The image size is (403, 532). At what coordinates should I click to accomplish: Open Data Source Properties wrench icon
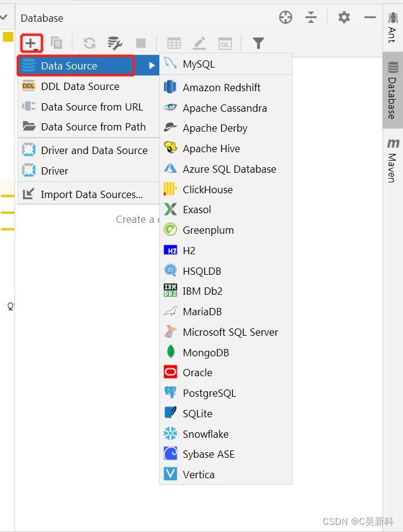point(115,43)
